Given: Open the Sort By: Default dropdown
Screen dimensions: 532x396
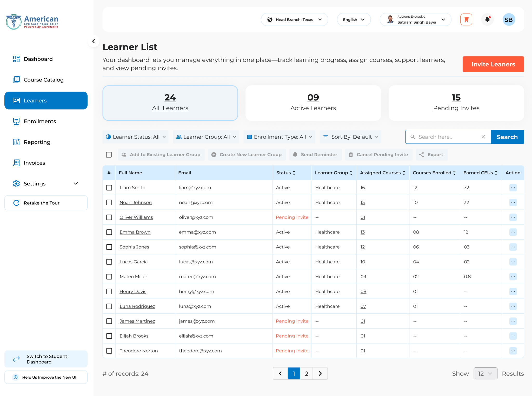Looking at the screenshot, I should coord(350,137).
